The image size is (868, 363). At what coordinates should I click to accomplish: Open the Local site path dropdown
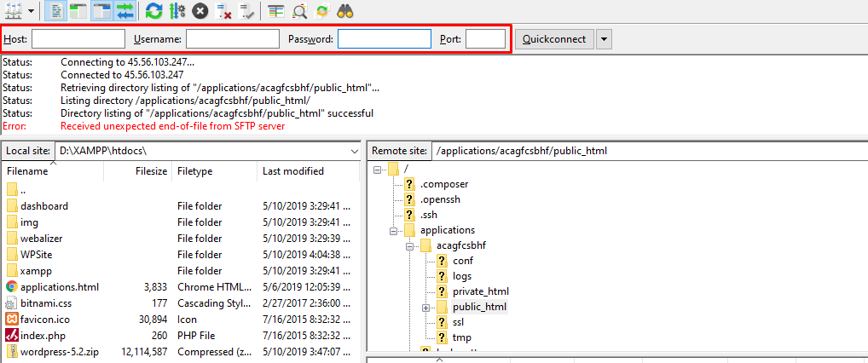355,151
